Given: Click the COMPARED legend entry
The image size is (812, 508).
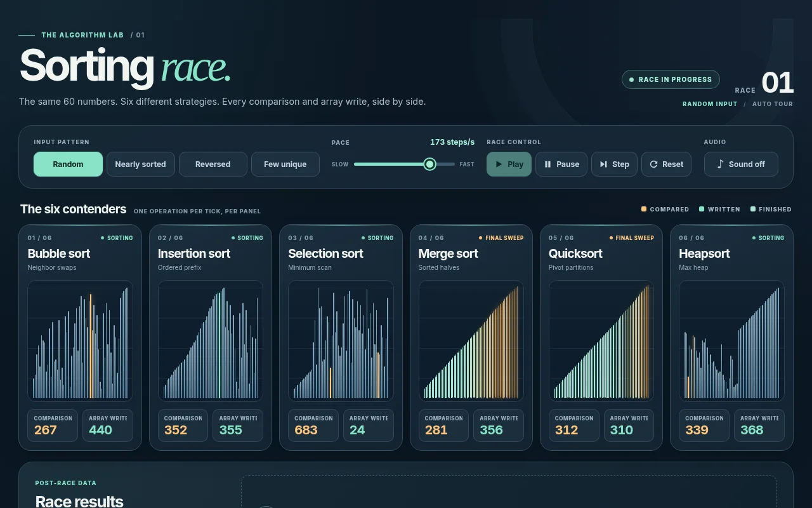Looking at the screenshot, I should click(x=665, y=209).
